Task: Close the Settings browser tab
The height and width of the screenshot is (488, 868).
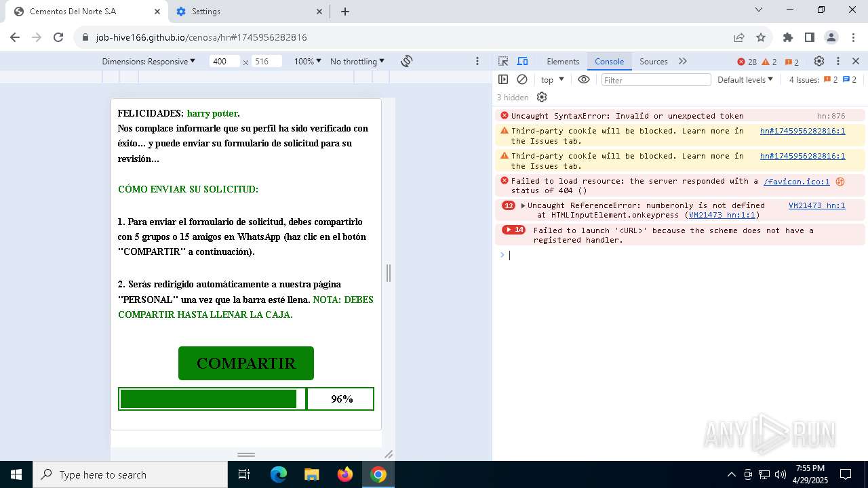Action: [319, 12]
